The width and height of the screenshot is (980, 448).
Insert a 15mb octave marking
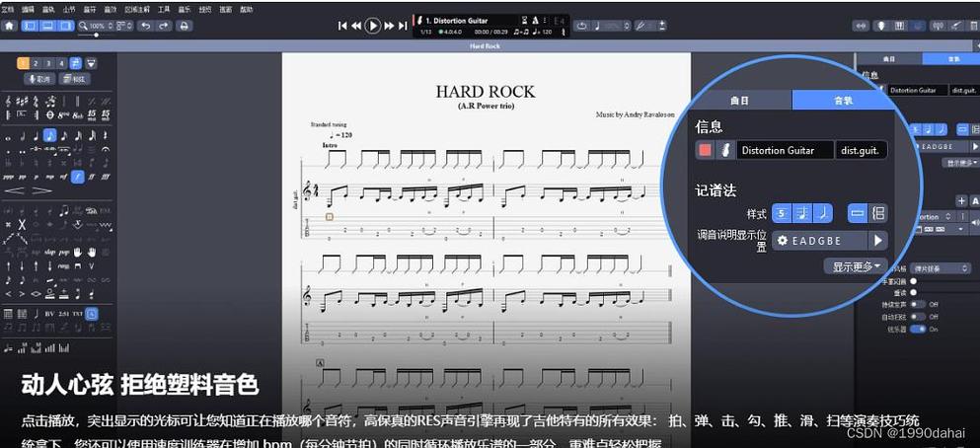pyautogui.click(x=106, y=115)
